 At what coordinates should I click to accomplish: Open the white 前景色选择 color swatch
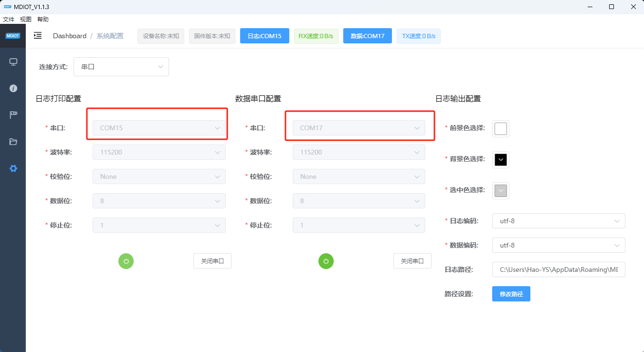pos(500,129)
